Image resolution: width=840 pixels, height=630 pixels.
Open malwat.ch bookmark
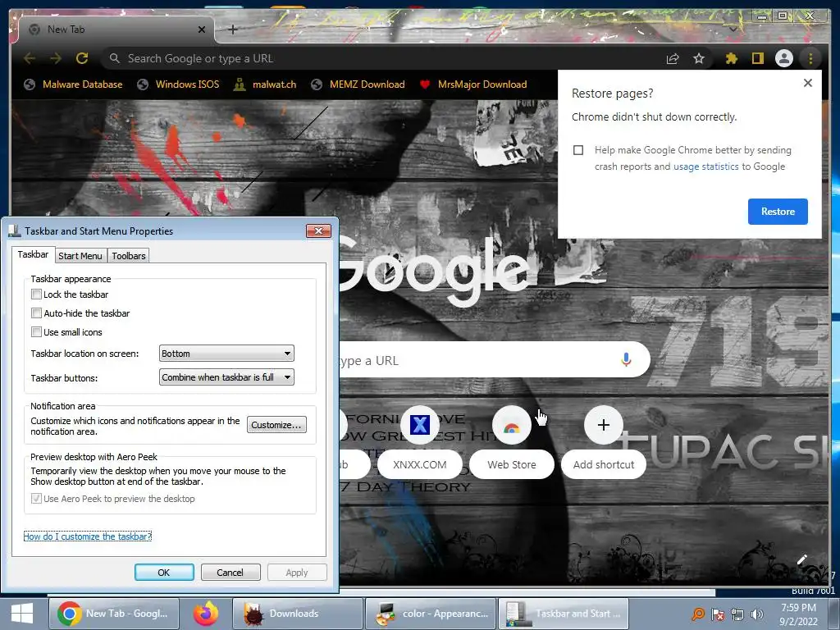265,84
